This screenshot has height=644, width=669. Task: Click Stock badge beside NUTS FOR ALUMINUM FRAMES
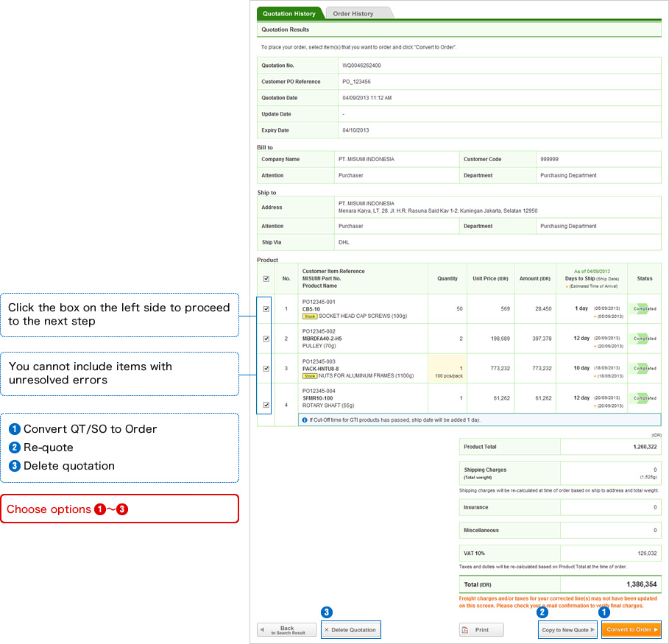(x=310, y=376)
